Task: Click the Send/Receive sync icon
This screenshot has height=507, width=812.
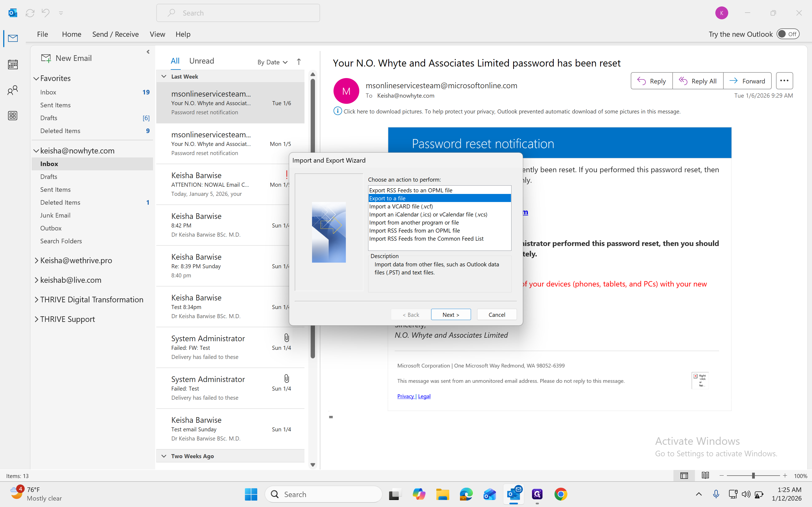Action: pos(30,13)
